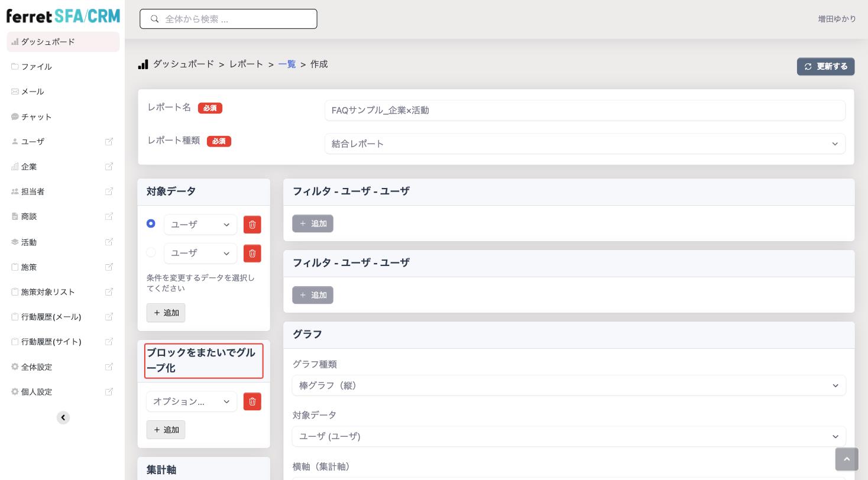
Task: Click the 更新する button
Action: 825,67
